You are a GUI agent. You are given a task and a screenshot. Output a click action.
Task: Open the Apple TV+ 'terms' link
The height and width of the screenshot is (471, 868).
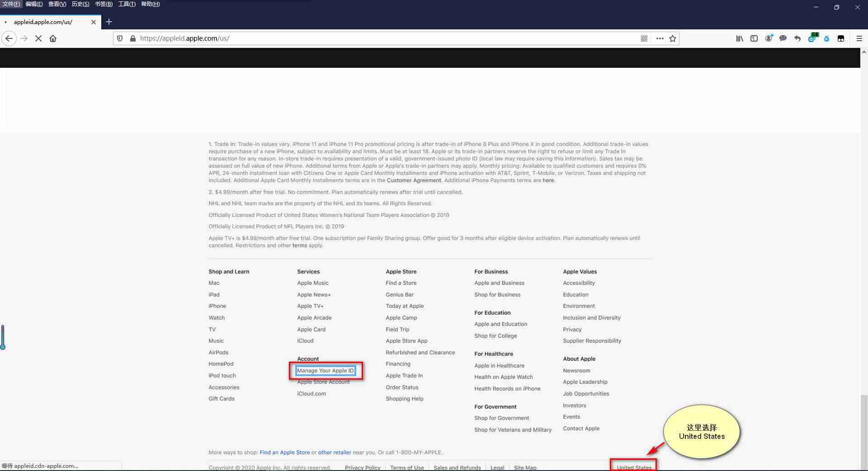point(299,245)
